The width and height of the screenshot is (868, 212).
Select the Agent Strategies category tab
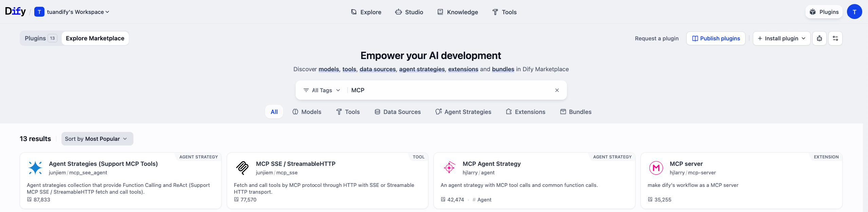point(463,112)
